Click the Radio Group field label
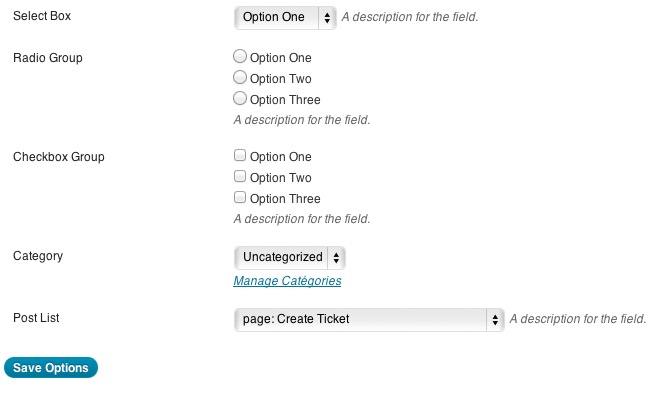The height and width of the screenshot is (396, 657). click(x=48, y=58)
